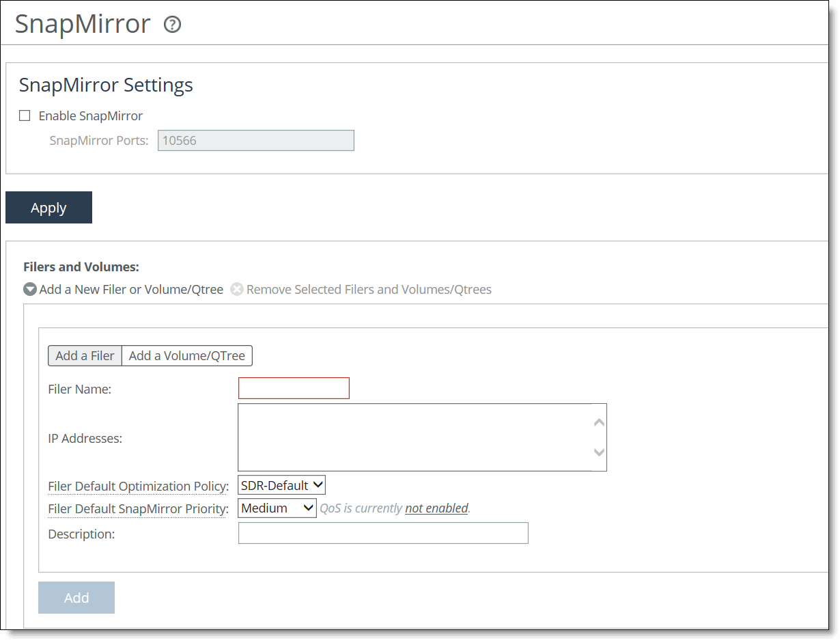Open the Filer Default Optimization Policy dropdown
840x641 pixels.
(x=281, y=485)
